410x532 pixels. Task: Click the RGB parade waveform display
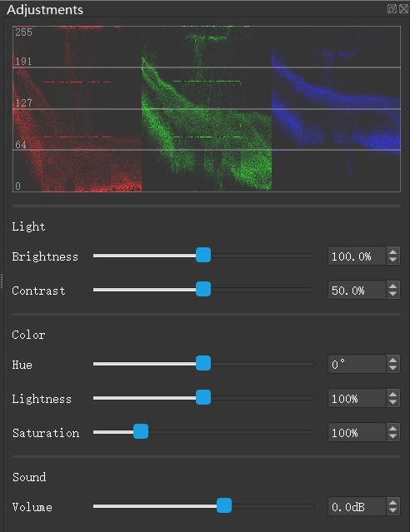(x=207, y=109)
